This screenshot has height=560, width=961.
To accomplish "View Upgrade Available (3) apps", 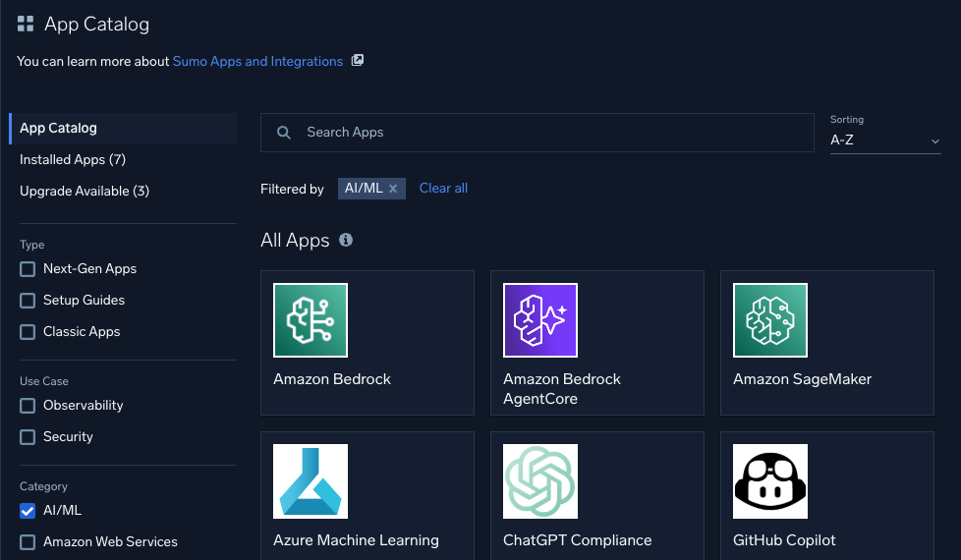I will coord(85,192).
